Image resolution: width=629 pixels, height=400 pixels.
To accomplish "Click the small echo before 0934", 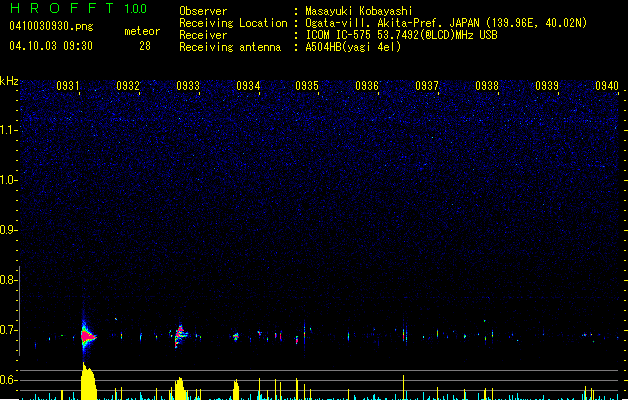I will pos(236,337).
